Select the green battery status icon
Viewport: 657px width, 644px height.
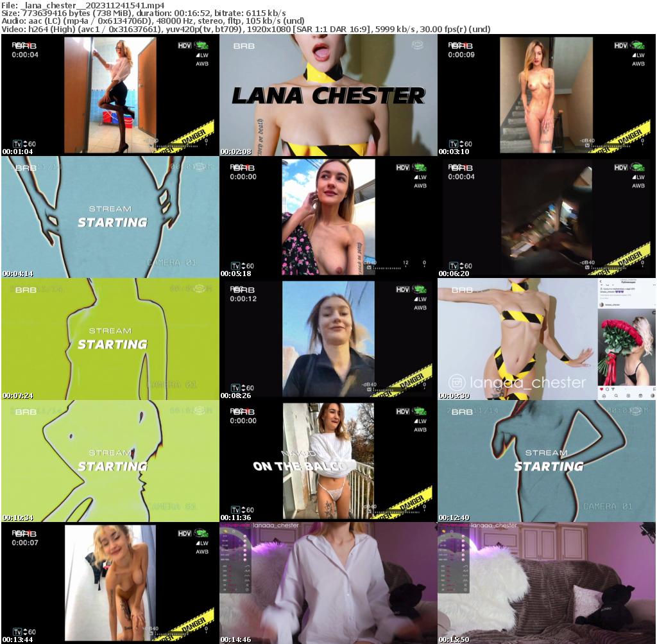(x=638, y=45)
